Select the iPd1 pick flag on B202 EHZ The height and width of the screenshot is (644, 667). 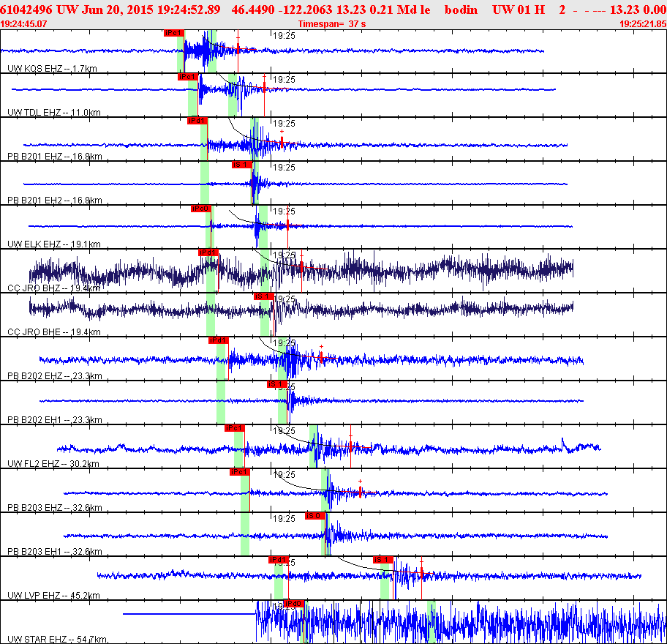tap(219, 340)
